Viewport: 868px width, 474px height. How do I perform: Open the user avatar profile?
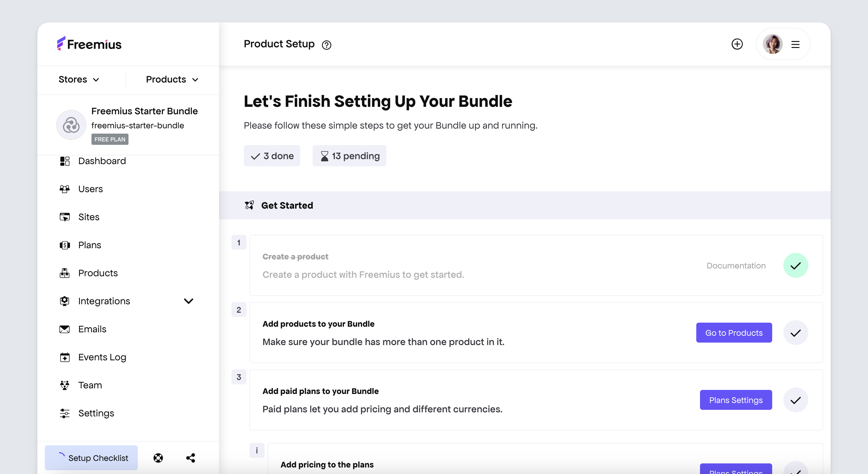[x=772, y=44]
